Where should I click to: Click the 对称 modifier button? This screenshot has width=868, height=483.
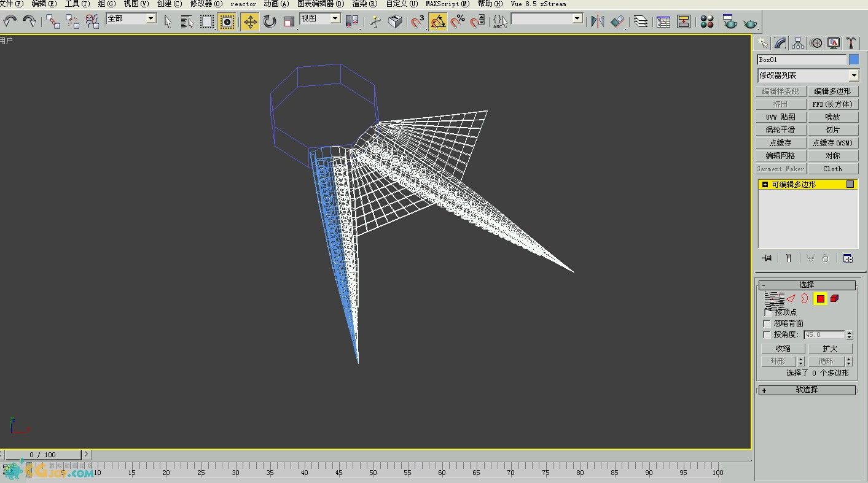pos(832,155)
